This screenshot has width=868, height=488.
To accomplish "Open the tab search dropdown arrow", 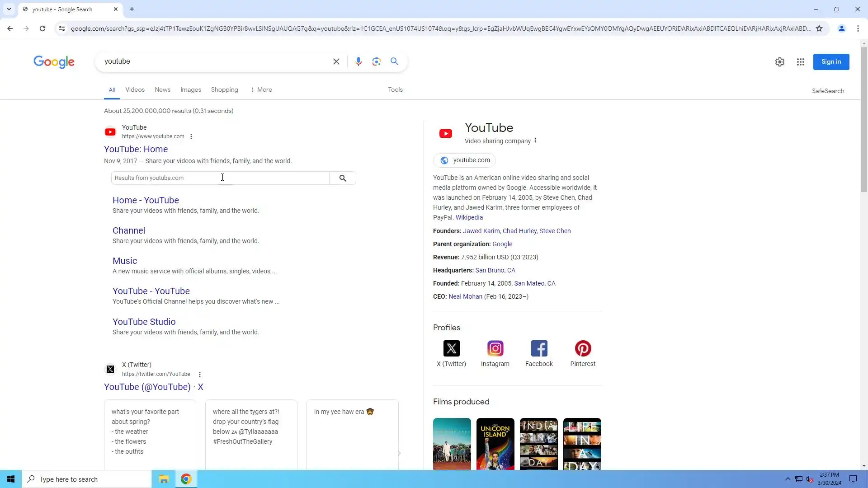I will [x=9, y=9].
